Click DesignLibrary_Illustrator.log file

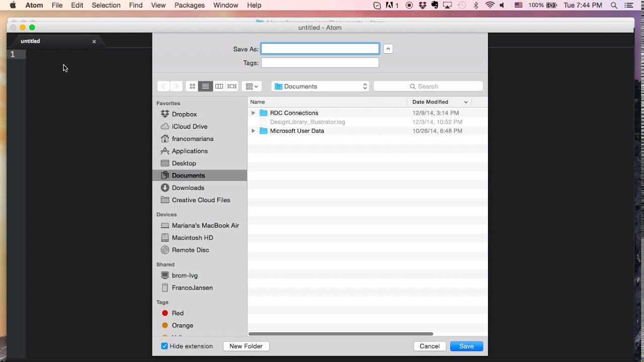tap(307, 122)
